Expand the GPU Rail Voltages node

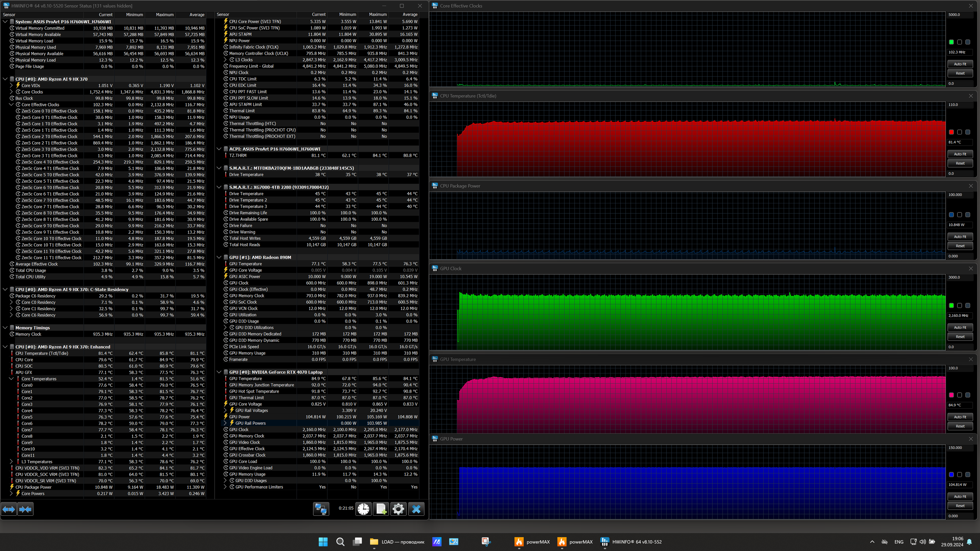pyautogui.click(x=225, y=410)
